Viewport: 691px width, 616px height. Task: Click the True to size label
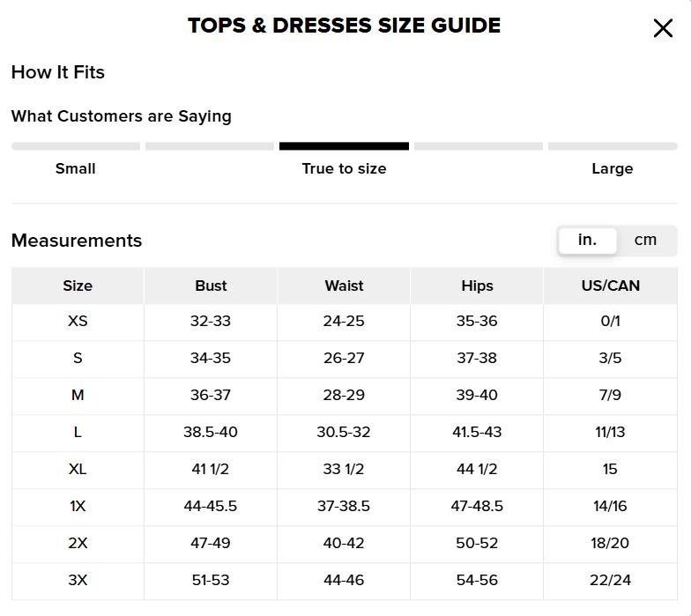point(344,168)
